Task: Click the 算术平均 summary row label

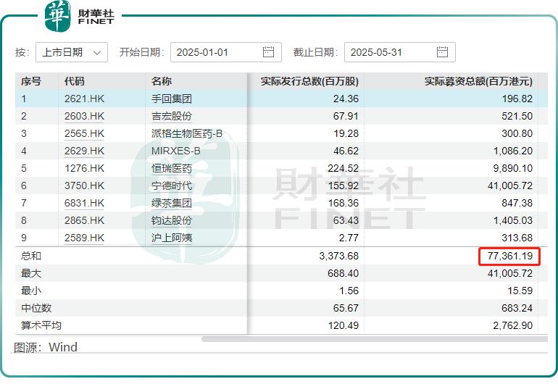Action: pos(41,325)
